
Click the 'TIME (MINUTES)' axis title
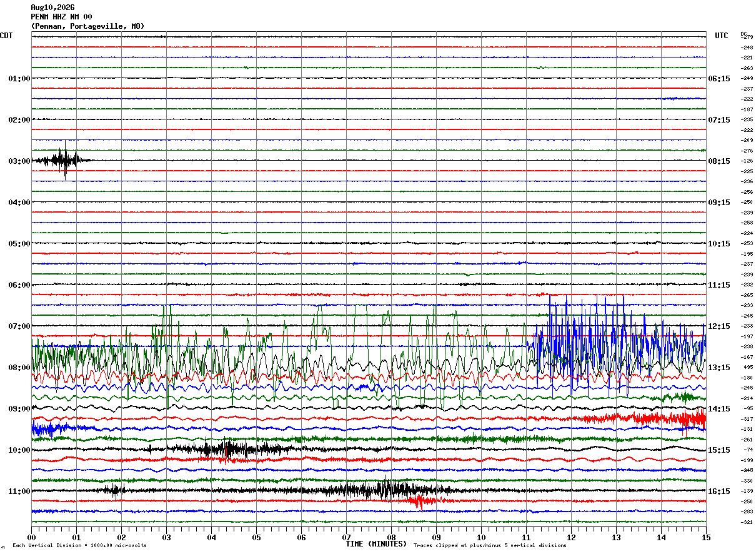377,544
